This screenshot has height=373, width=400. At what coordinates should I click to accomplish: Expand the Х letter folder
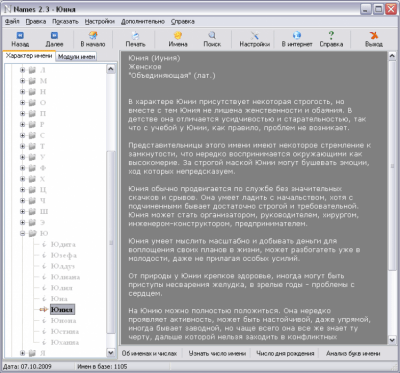22,179
